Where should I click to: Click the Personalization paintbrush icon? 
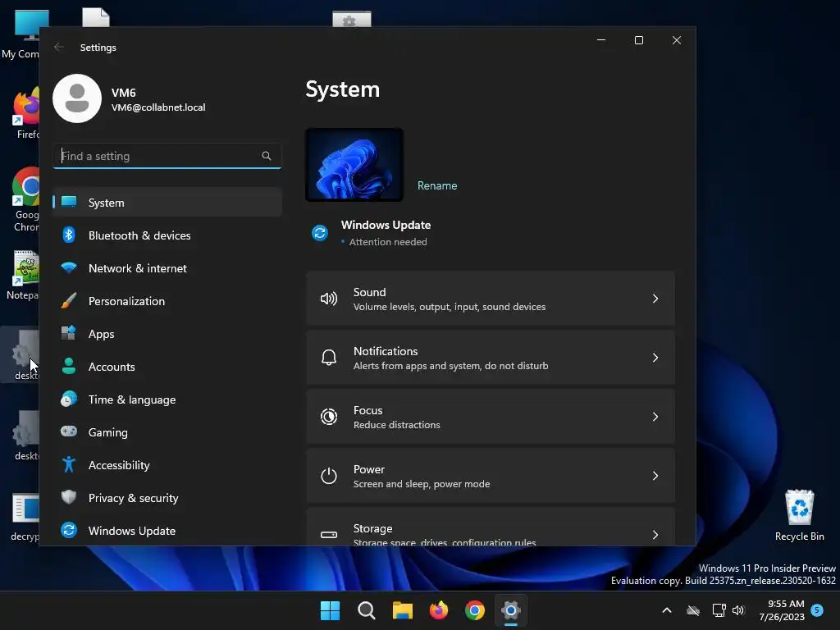click(x=69, y=300)
